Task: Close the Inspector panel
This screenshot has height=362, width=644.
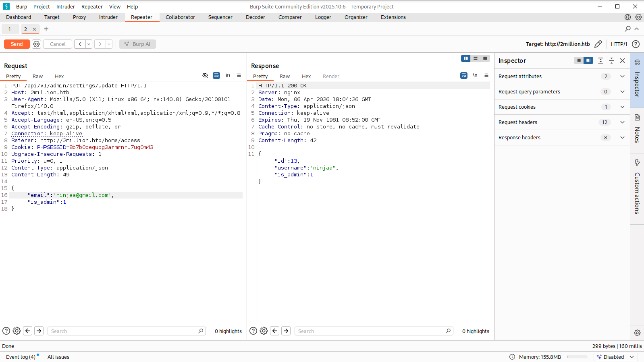Action: pos(622,60)
